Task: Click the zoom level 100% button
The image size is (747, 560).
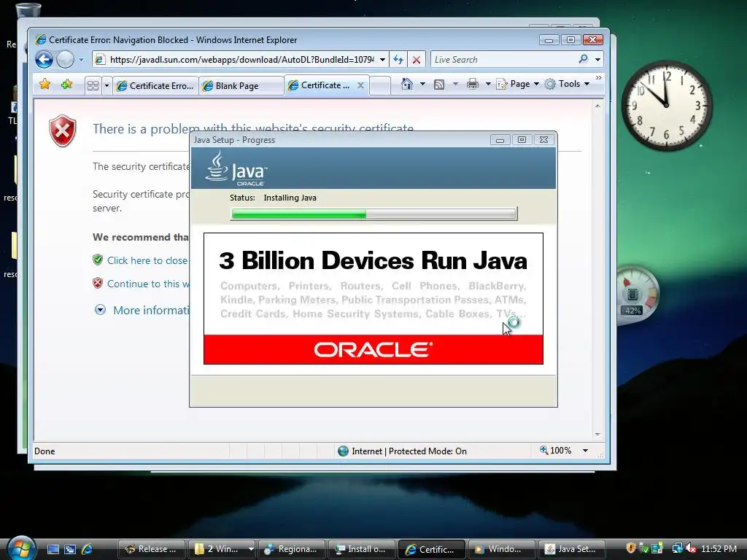Action: click(x=555, y=451)
